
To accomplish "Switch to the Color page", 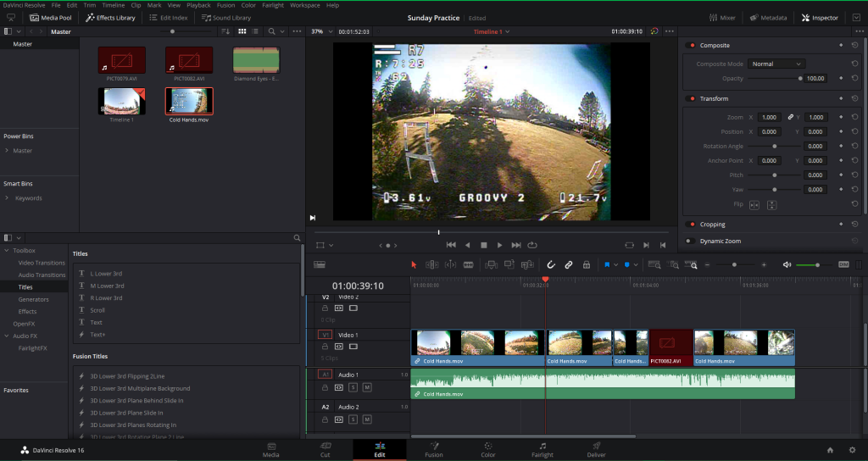I will click(x=487, y=450).
